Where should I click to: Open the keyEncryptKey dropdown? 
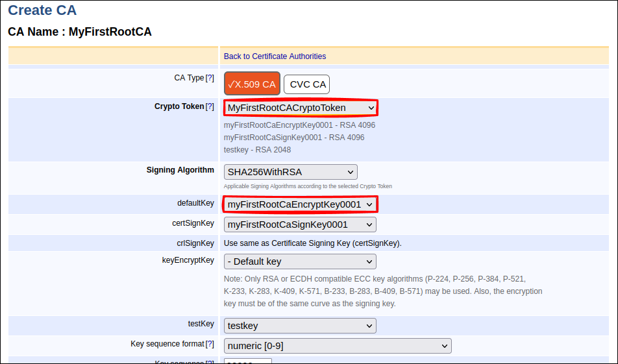pyautogui.click(x=300, y=261)
